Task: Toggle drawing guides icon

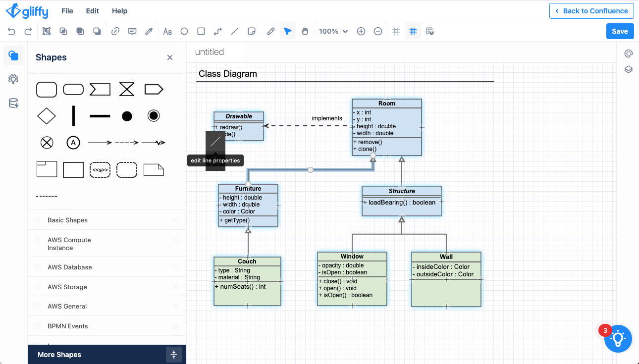Action: click(x=396, y=31)
